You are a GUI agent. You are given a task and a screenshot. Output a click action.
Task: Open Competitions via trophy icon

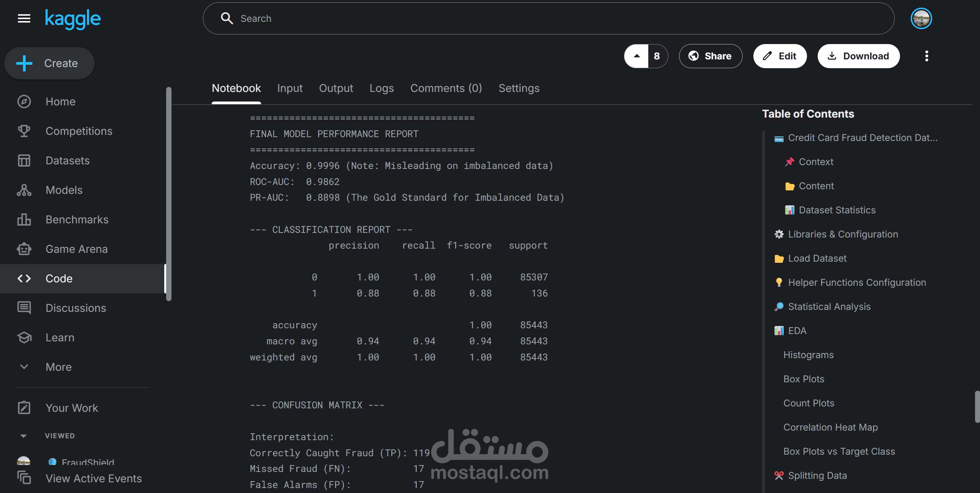coord(24,131)
